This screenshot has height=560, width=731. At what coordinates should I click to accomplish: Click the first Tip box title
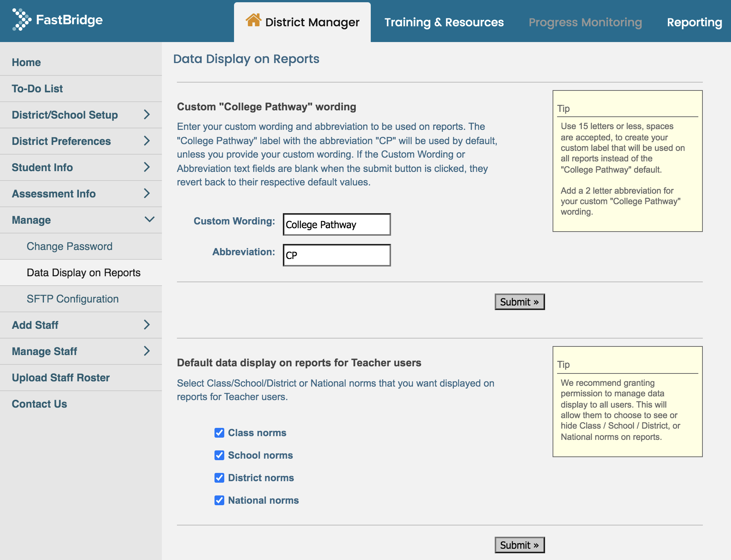click(563, 108)
